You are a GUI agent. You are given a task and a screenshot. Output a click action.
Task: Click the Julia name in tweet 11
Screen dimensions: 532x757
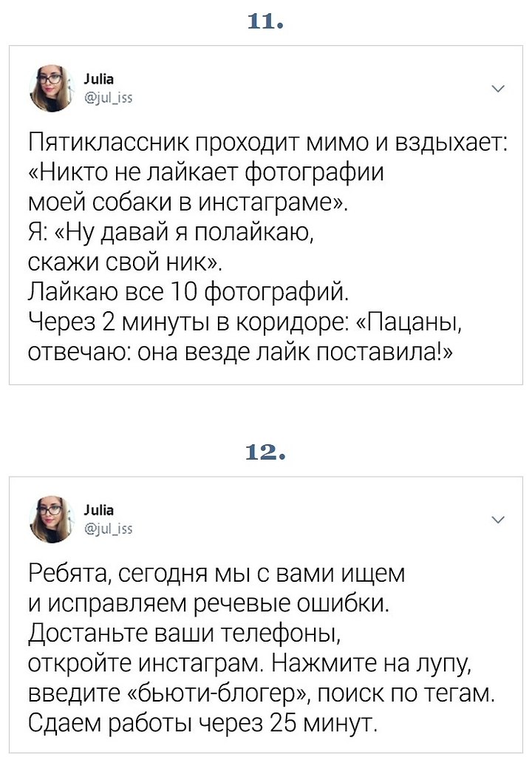99,78
